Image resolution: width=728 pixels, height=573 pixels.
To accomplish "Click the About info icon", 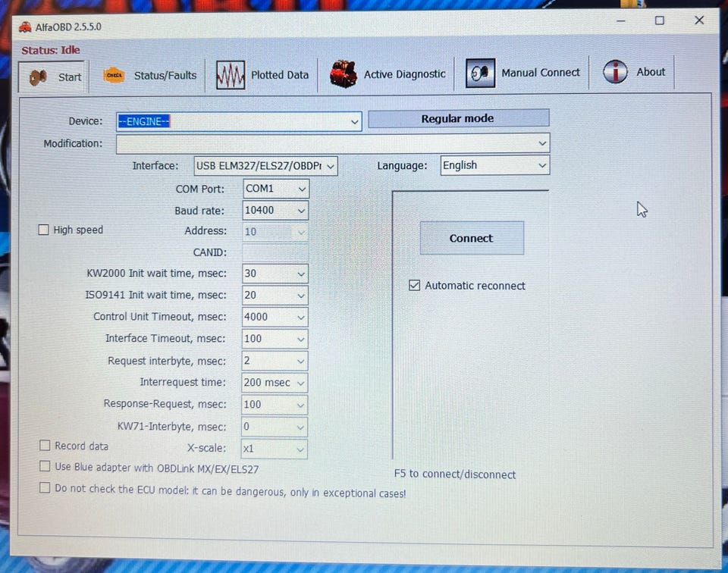I will 615,72.
